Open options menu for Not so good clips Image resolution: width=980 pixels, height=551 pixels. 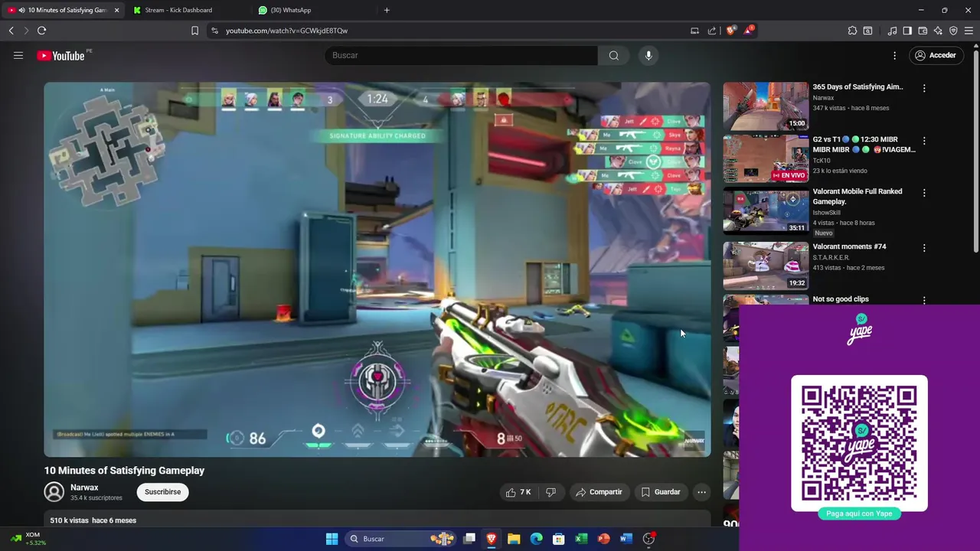click(924, 301)
